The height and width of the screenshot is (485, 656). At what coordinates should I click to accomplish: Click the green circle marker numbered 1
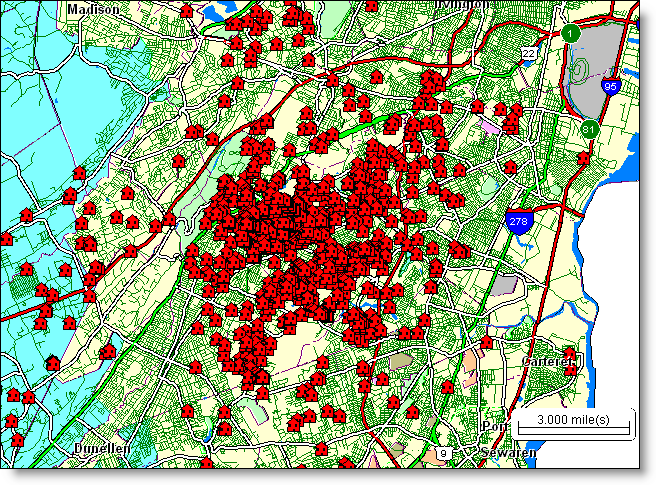coord(571,33)
